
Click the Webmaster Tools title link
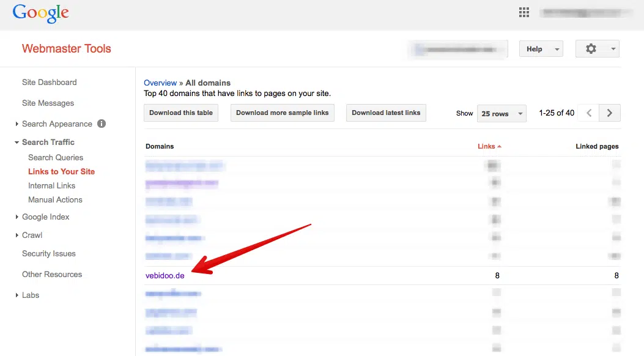67,48
